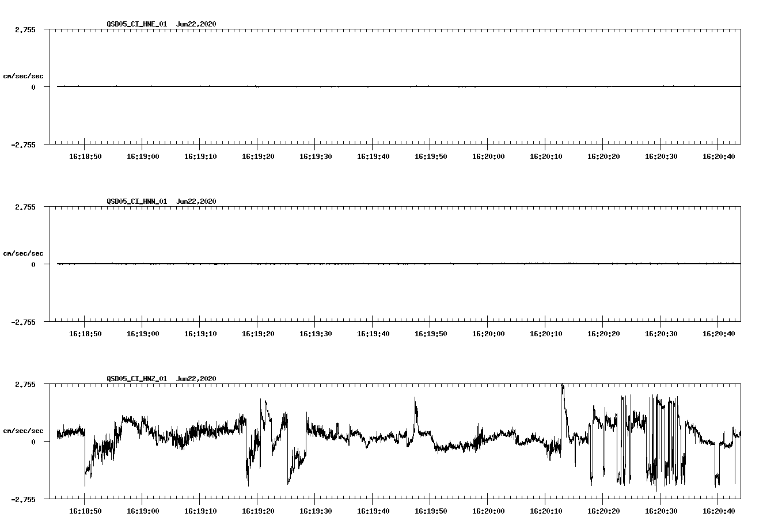Pick 16:19:20 time label on HNN chart
Screen dimensions: 782x532
tap(258, 333)
